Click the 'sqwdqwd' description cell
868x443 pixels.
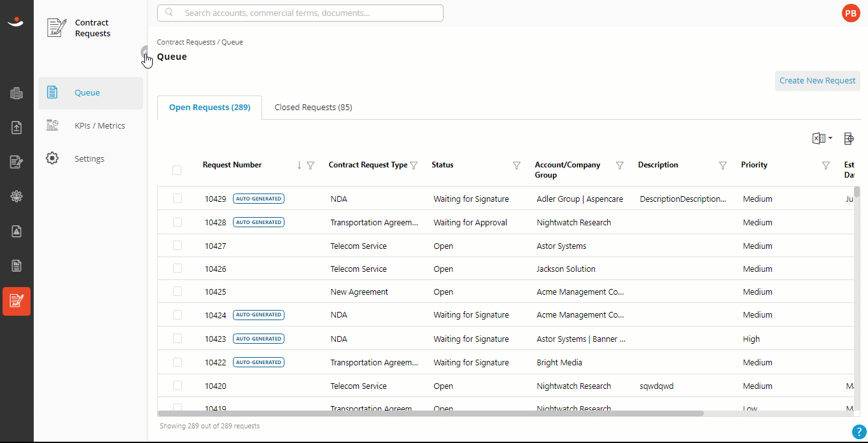pyautogui.click(x=656, y=386)
